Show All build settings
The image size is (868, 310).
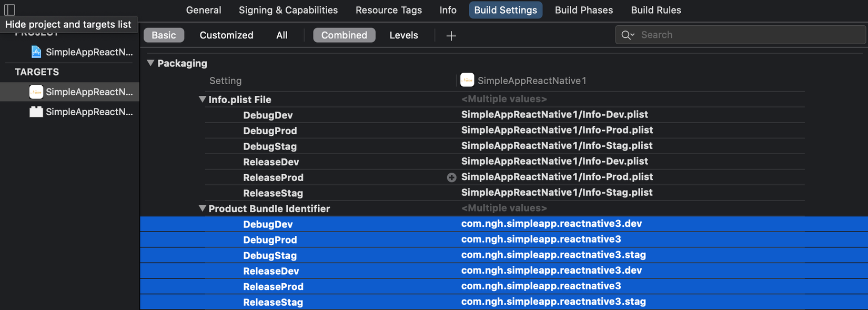pos(281,35)
